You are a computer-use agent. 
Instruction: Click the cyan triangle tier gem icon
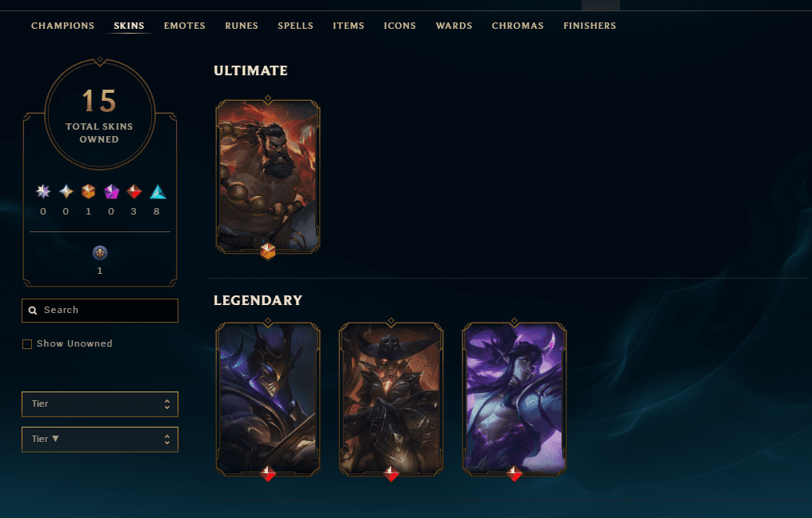[158, 191]
